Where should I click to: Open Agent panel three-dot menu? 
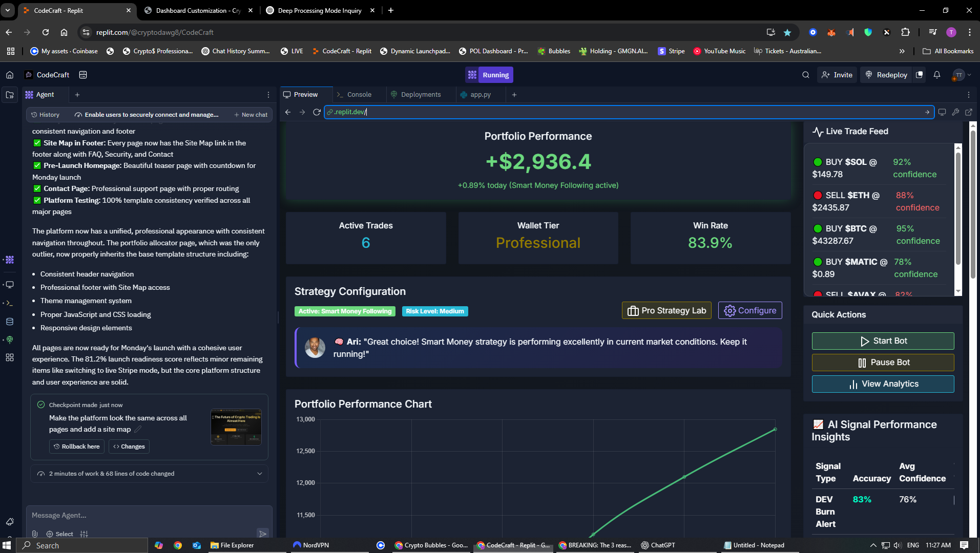[268, 95]
